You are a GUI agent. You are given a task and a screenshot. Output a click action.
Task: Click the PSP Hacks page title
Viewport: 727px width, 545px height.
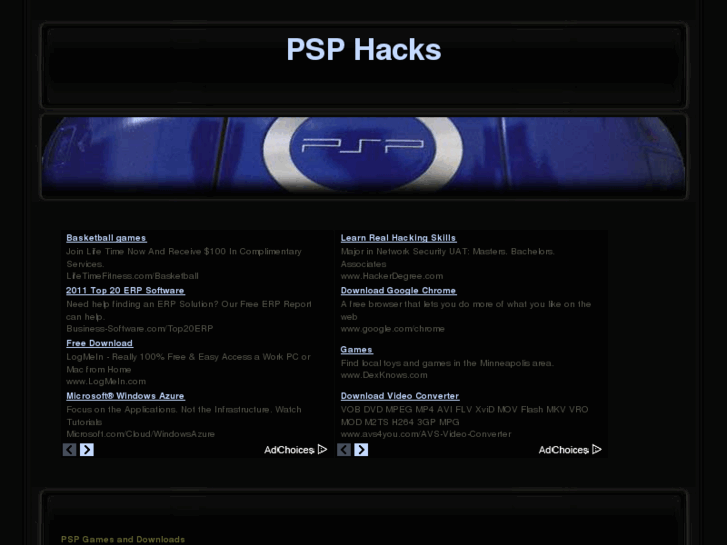(x=364, y=49)
